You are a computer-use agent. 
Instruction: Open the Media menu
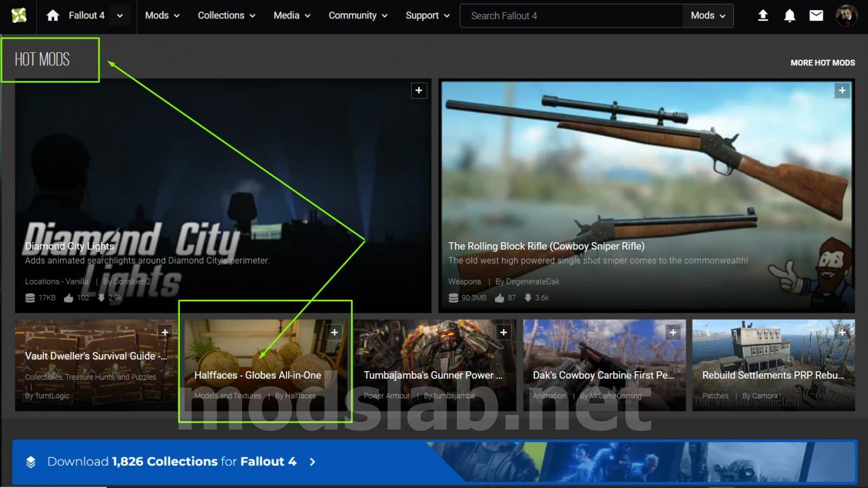[292, 15]
